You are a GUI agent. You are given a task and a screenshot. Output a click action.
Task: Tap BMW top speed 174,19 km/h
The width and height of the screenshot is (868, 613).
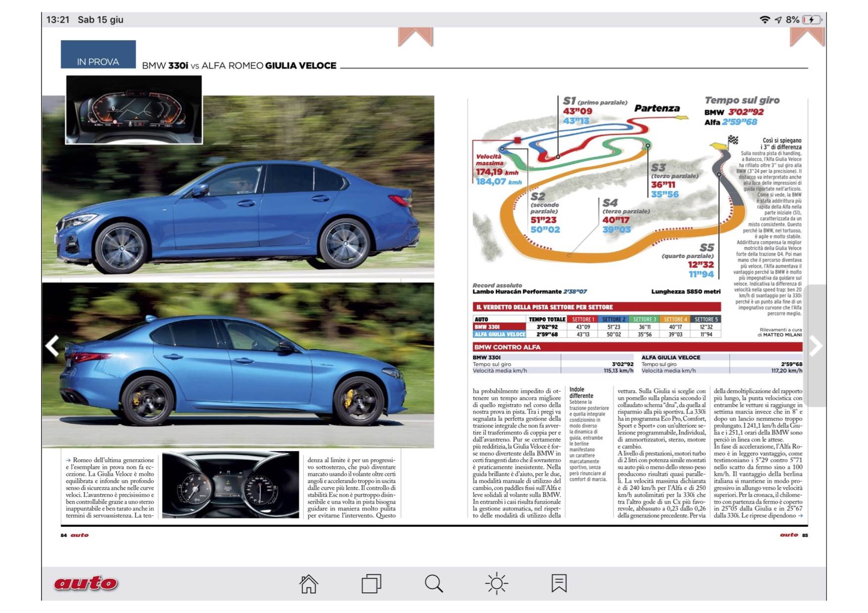click(497, 172)
